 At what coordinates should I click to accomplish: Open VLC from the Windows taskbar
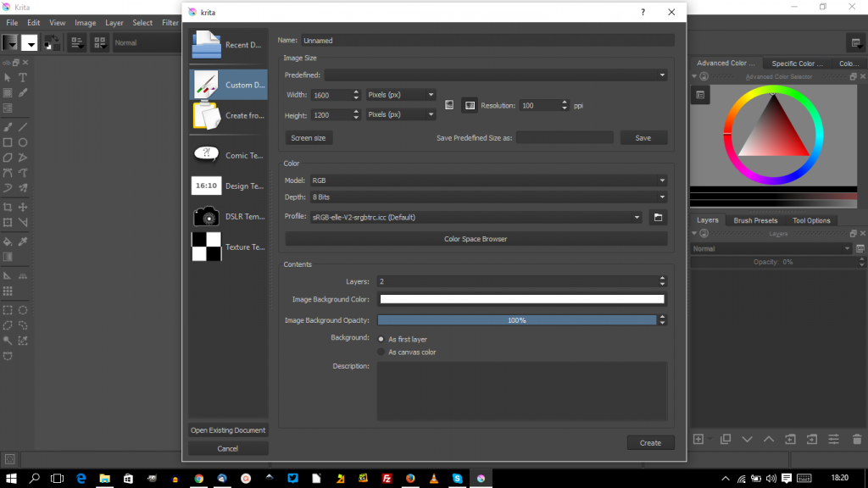[433, 479]
